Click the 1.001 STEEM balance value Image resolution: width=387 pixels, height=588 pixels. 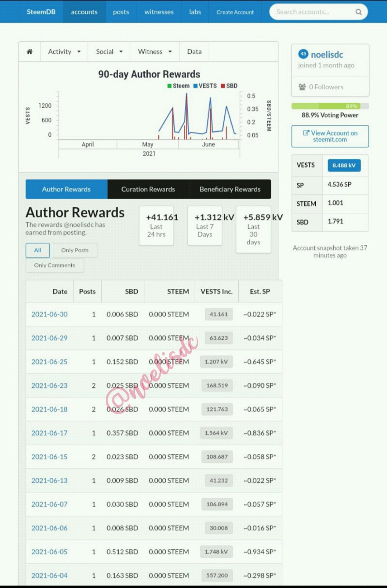click(x=335, y=203)
